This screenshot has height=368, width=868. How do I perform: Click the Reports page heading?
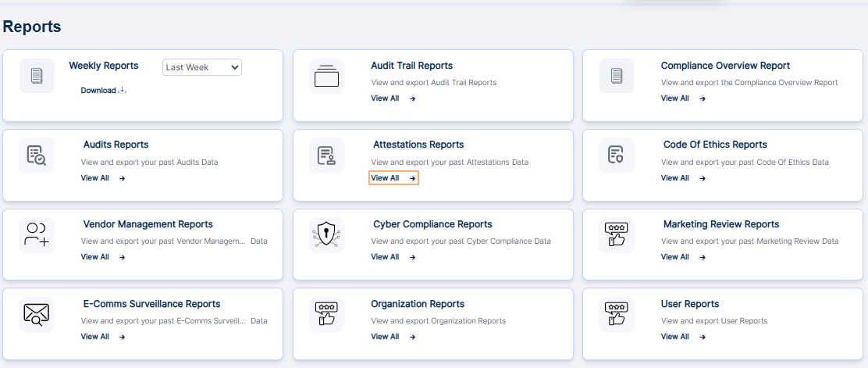point(32,27)
